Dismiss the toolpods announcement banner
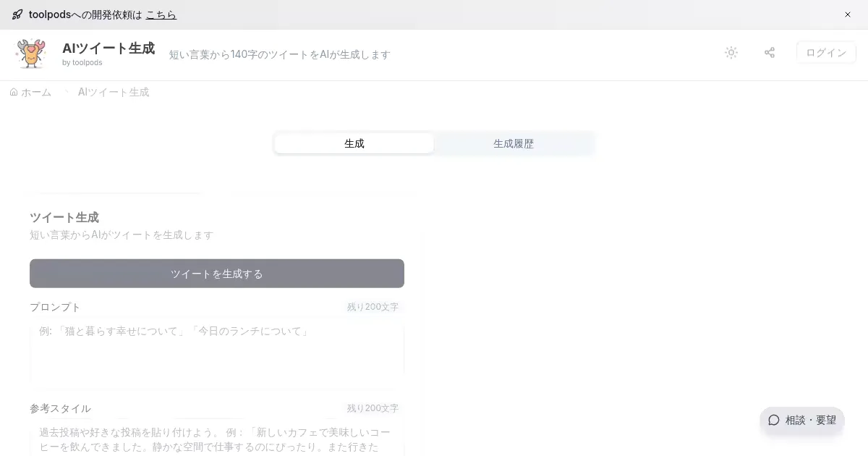The height and width of the screenshot is (456, 868). tap(848, 14)
